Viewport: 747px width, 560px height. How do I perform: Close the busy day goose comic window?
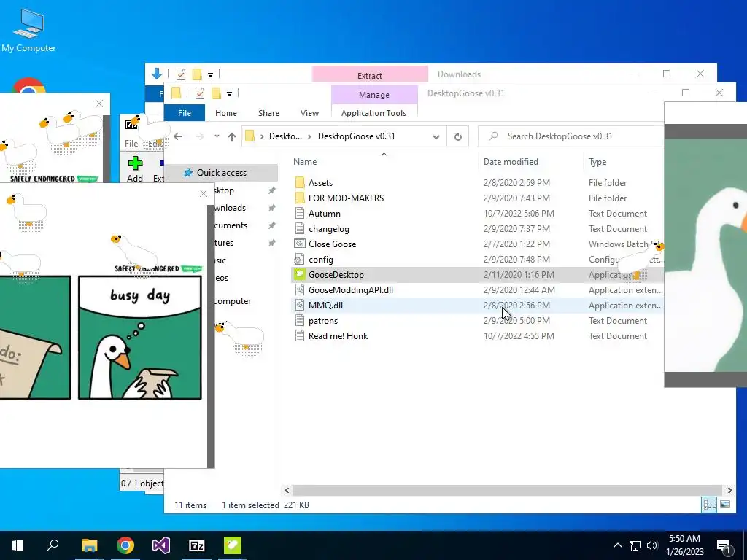(x=204, y=192)
